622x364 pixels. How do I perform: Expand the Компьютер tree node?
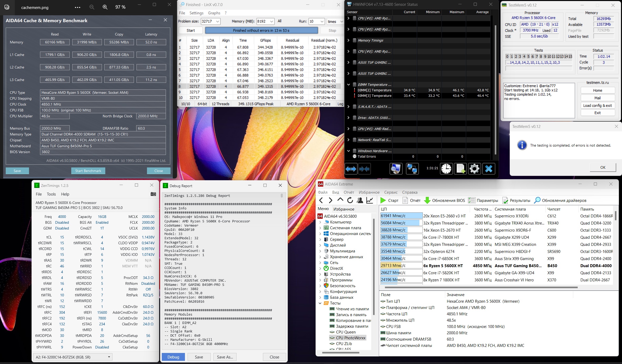coord(320,222)
